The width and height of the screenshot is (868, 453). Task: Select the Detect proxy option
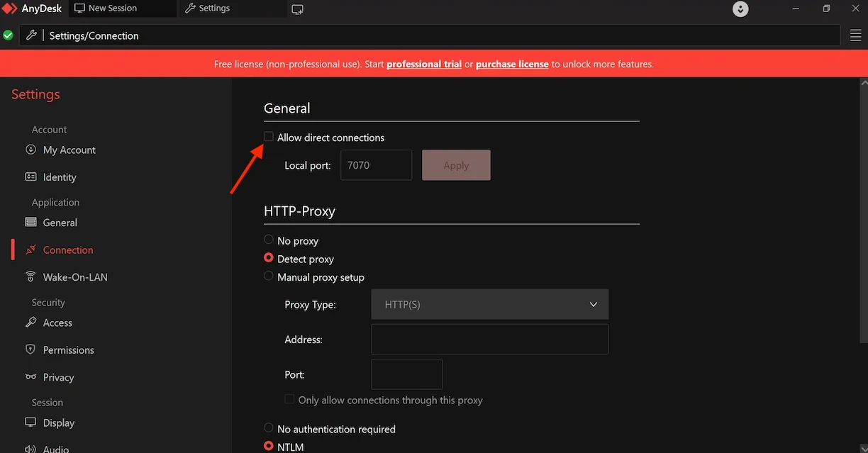pos(269,258)
